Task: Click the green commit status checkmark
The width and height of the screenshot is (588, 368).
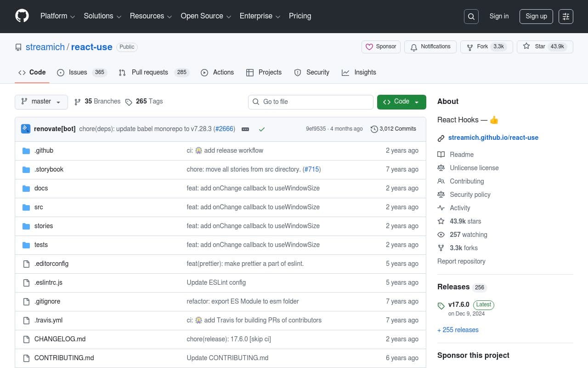Action: [x=262, y=129]
